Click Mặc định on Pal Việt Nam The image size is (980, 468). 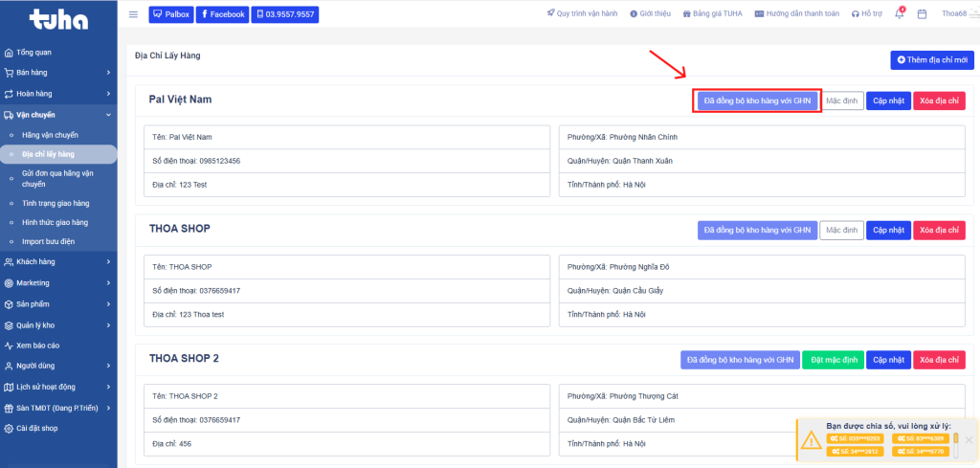point(842,100)
